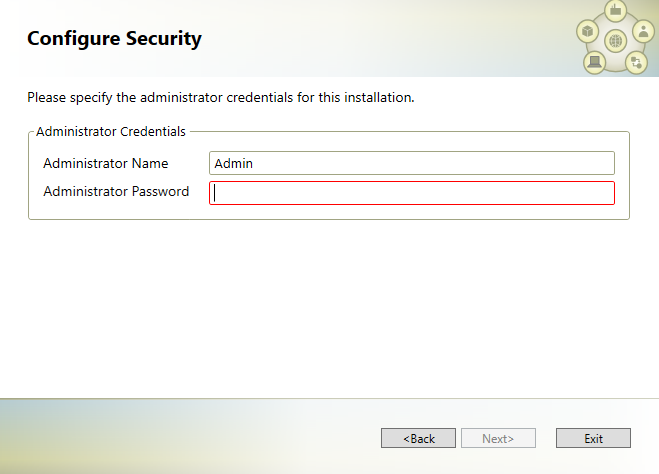Click the header banner between title and logo

[387, 39]
